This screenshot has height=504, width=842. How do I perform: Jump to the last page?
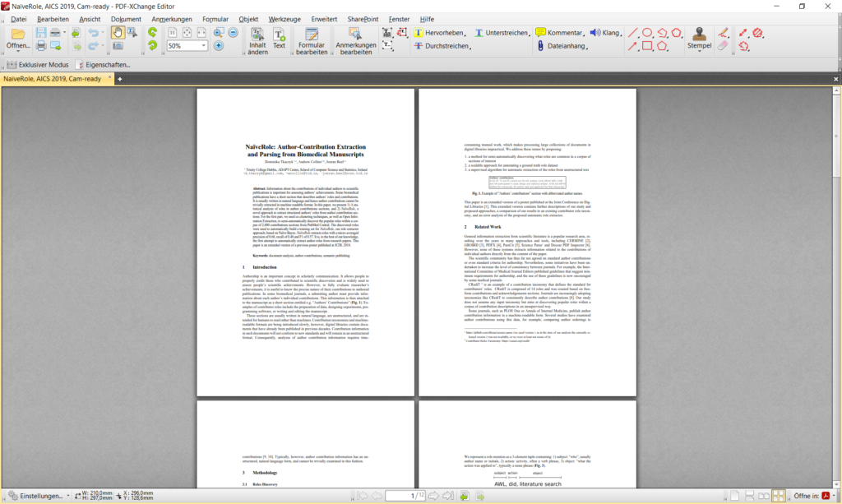[x=448, y=496]
